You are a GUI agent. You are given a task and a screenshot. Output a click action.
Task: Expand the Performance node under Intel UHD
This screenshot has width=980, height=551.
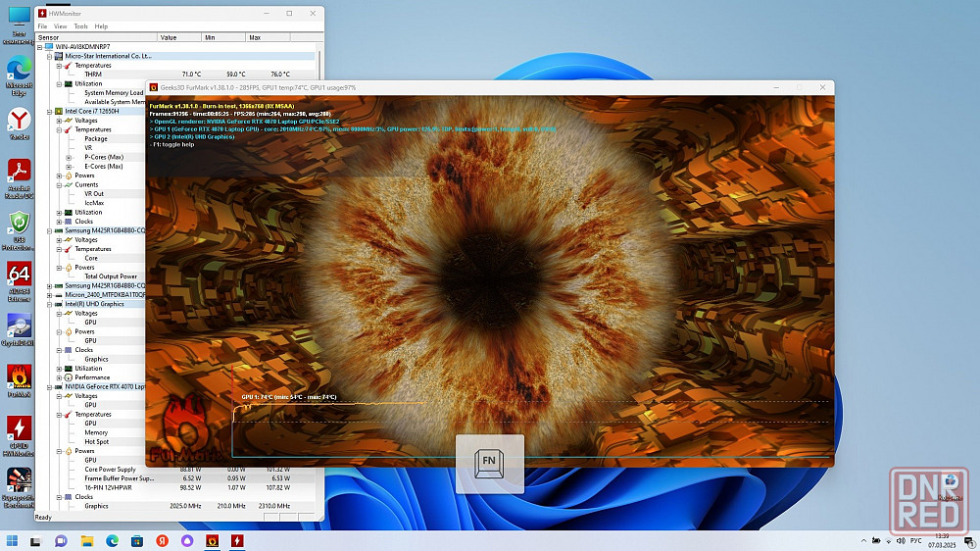click(60, 377)
